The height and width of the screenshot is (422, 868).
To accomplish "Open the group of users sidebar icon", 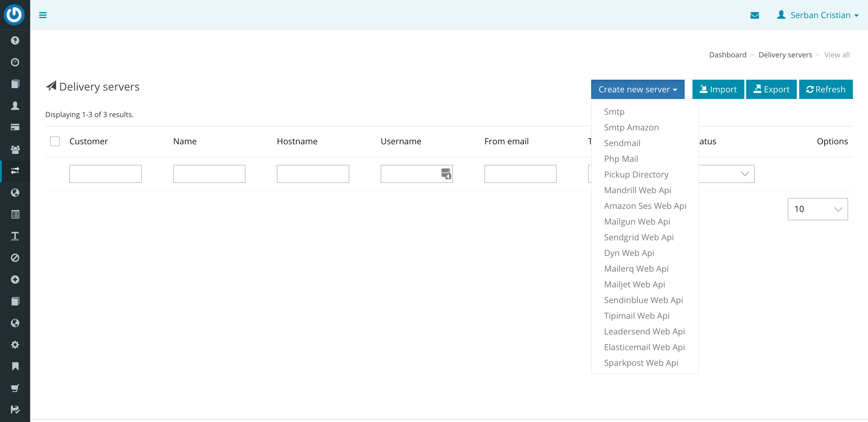I will tap(15, 149).
